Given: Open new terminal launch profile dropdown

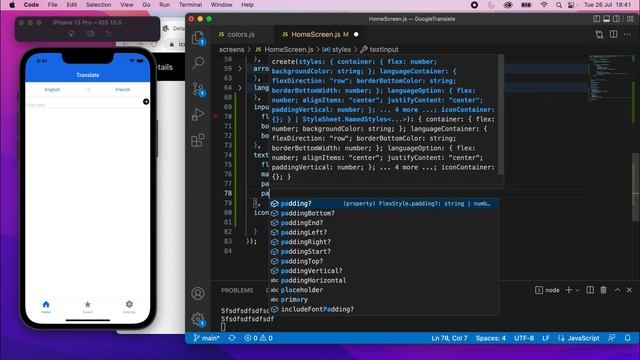Looking at the screenshot, I should 578,290.
